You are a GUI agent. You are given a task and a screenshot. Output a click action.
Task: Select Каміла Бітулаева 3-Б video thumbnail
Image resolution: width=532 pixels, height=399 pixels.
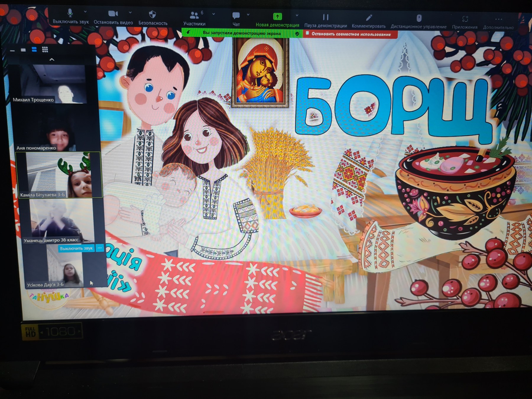[x=59, y=175]
